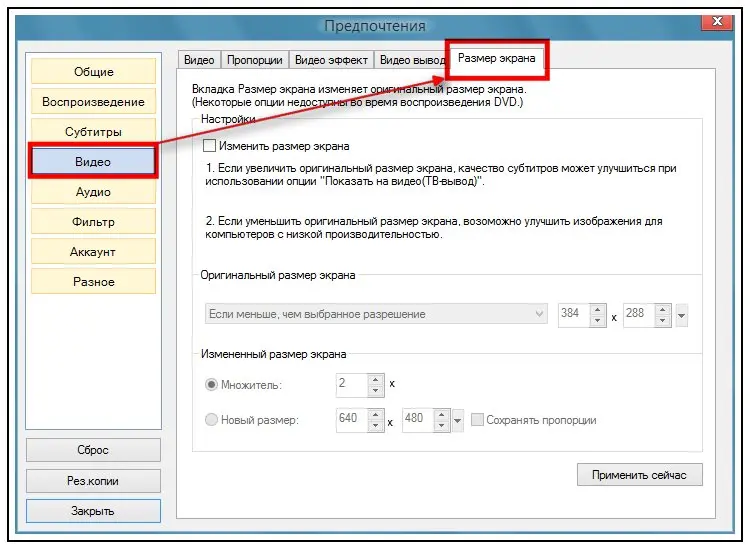750x549 pixels.
Task: Decrease the 288 height with down arrow
Action: [662, 320]
